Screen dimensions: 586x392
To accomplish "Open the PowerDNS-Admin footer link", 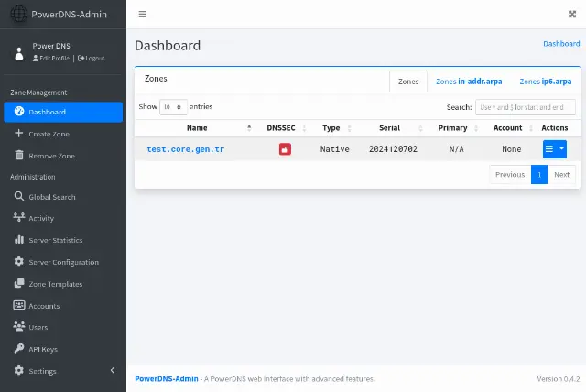I will click(167, 378).
